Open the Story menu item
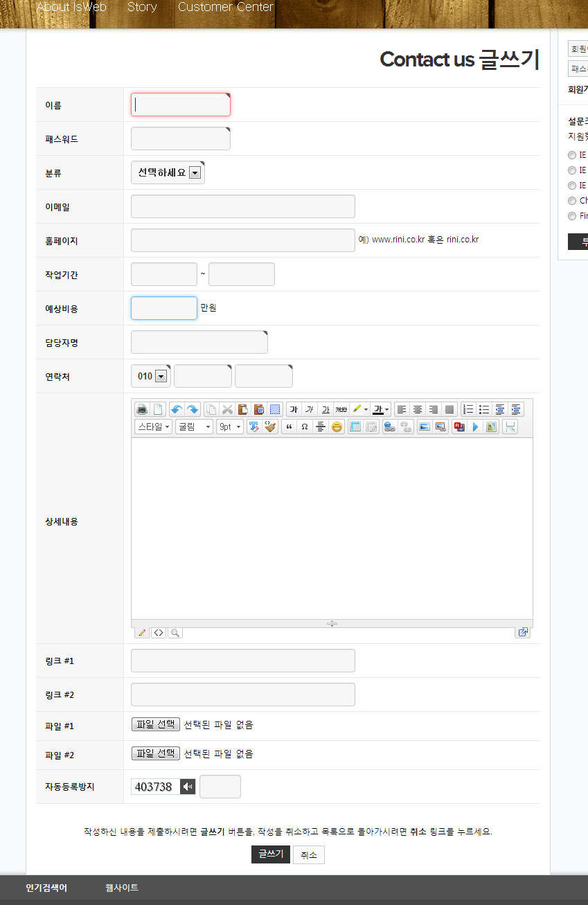Screen dimensions: 588x905 (142, 7)
